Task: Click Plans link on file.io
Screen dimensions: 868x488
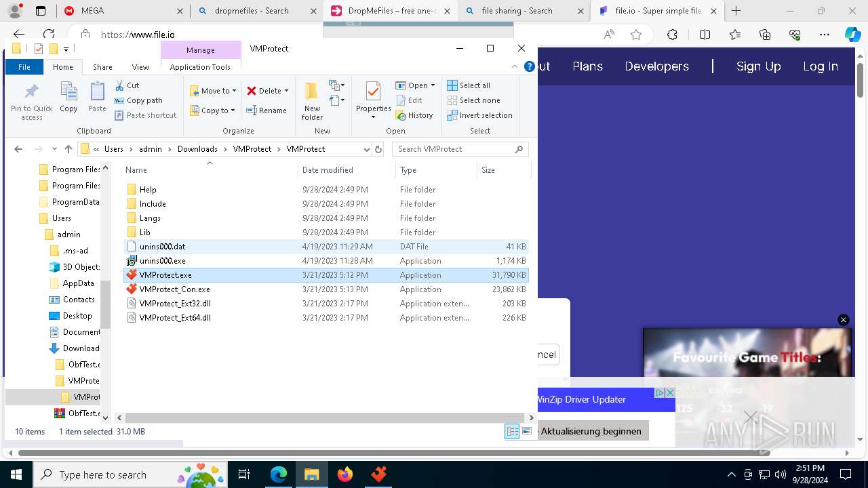Action: tap(587, 66)
